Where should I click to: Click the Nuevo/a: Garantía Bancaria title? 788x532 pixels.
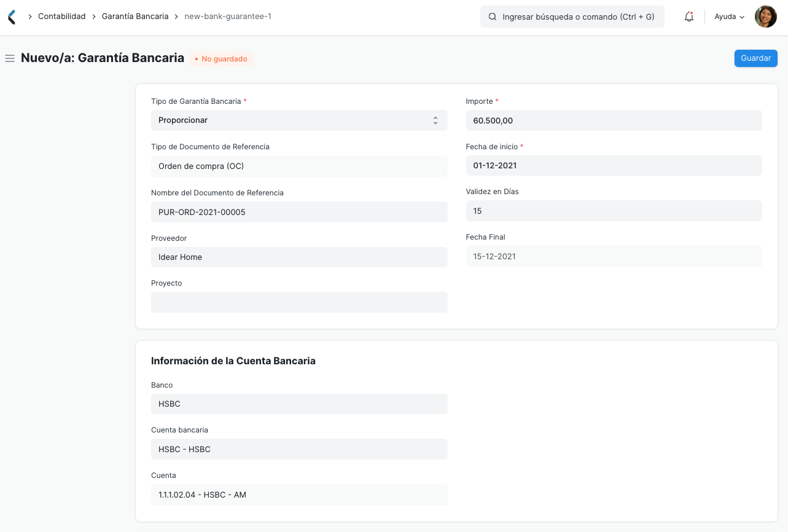[103, 58]
